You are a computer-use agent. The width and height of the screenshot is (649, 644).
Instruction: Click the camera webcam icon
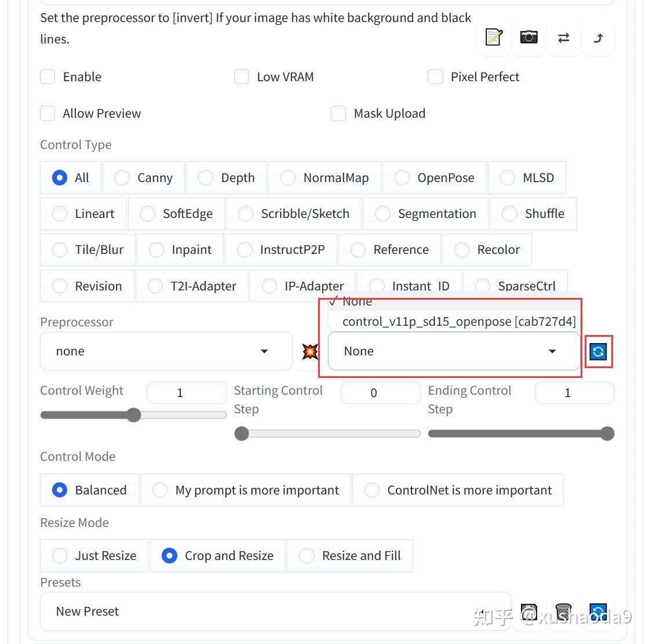pos(528,38)
